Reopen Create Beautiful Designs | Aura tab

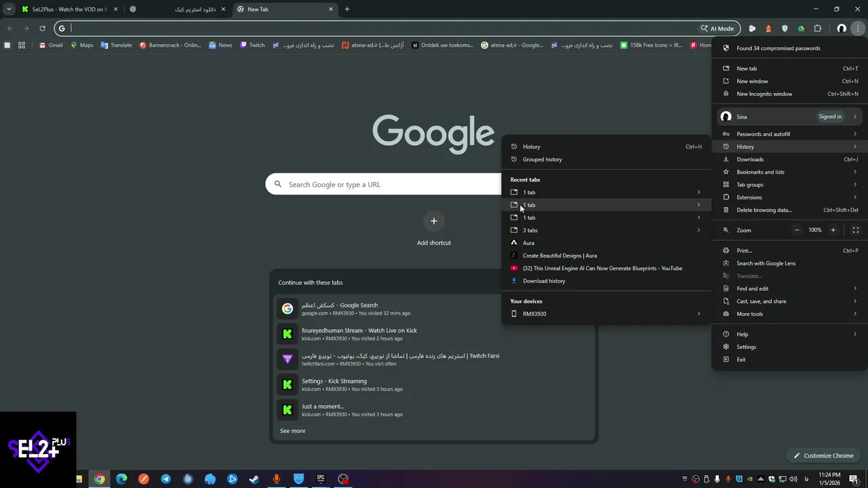point(606,256)
